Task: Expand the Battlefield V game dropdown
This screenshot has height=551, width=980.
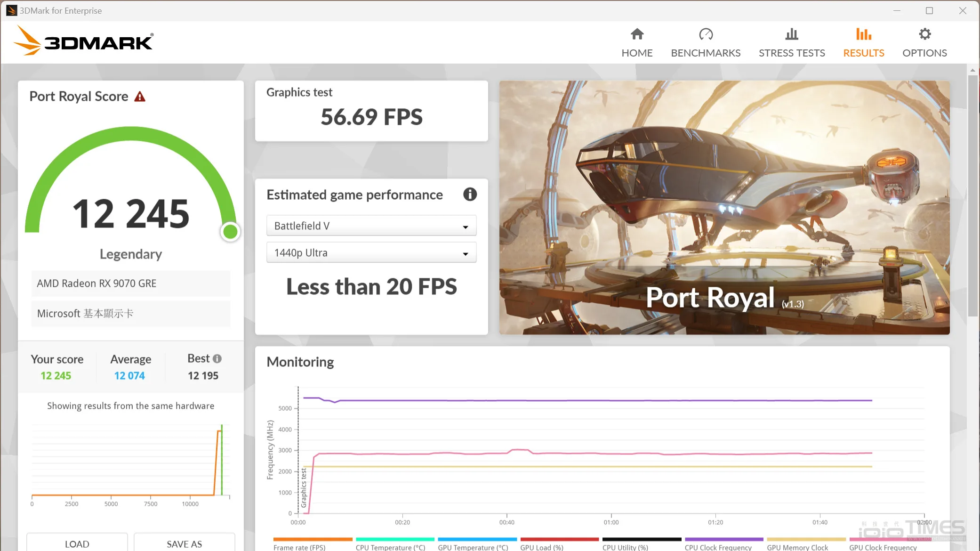Action: 371,226
